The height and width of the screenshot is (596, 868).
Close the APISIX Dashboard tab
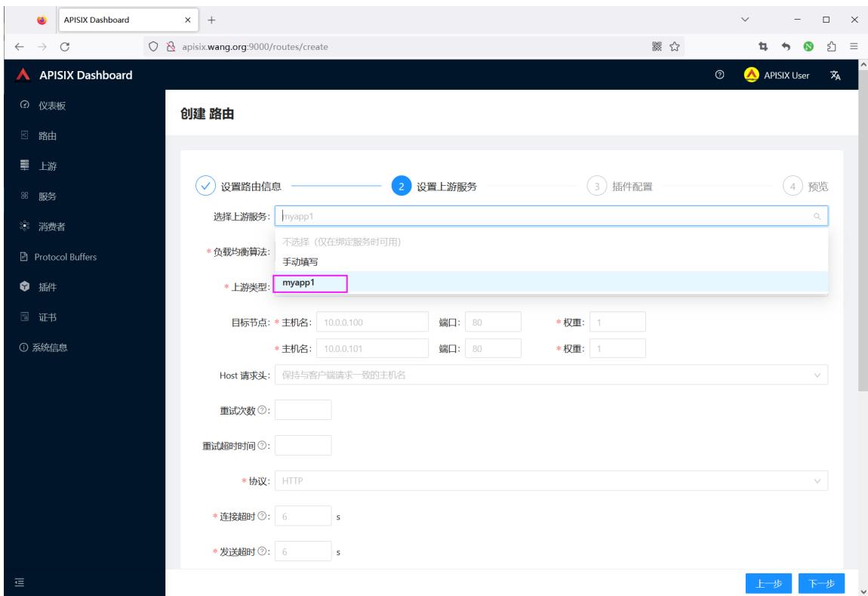pos(188,20)
